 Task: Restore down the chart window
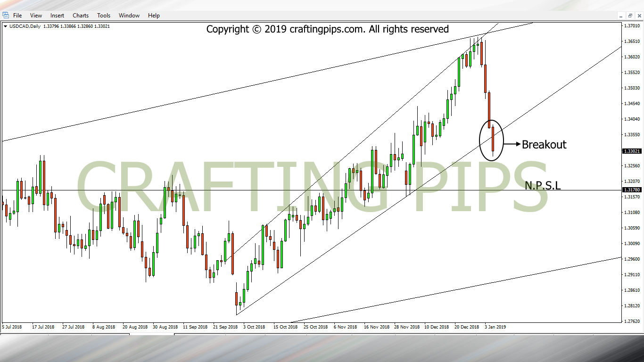click(630, 16)
